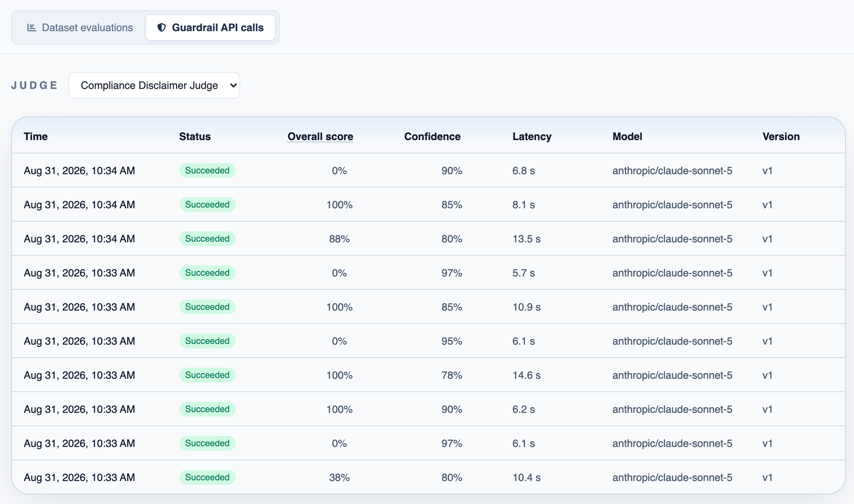The height and width of the screenshot is (504, 854).
Task: Click the Confidence column header
Action: pos(432,136)
